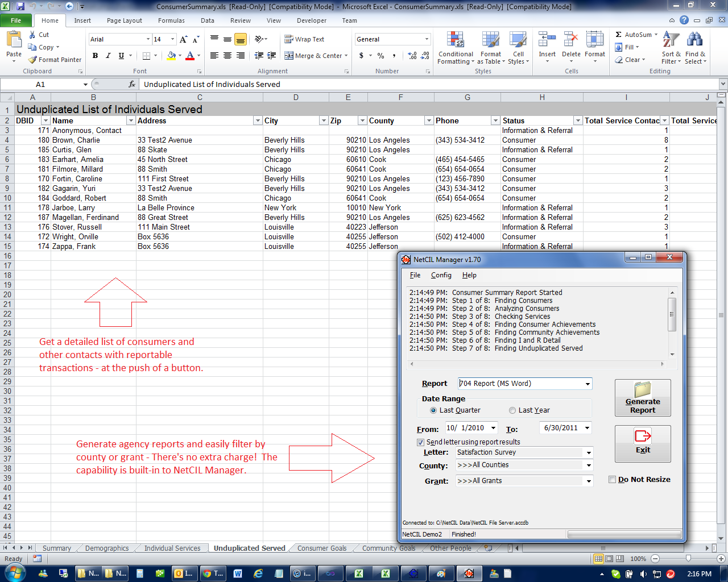
Task: Select the Last Year radio button
Action: (512, 410)
